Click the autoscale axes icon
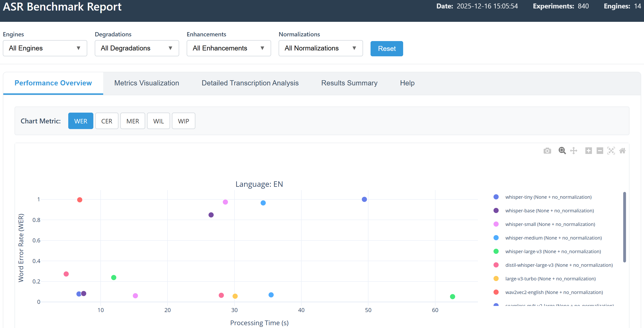Viewport: 644px width, 328px height. coord(611,151)
